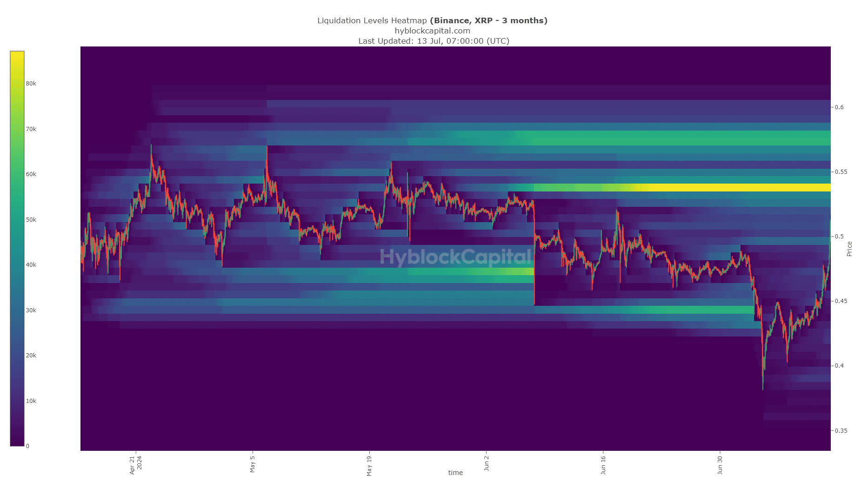Click the 0.5 price axis label
This screenshot has height=488, width=868.
(x=839, y=237)
